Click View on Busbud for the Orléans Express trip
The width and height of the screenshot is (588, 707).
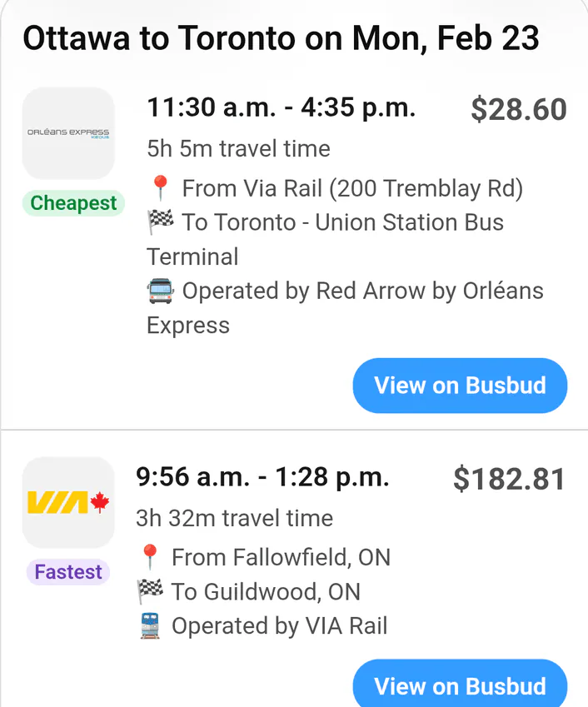459,385
